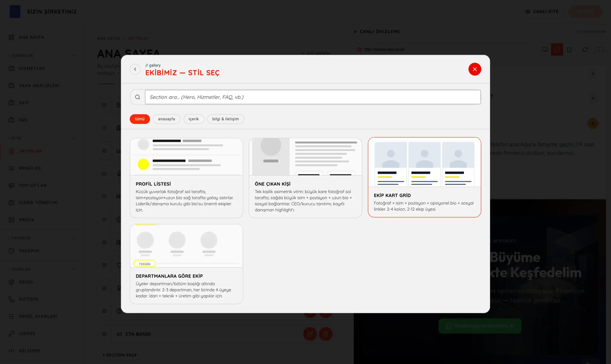This screenshot has width=611, height=364.
Task: Click the Canlı Site link
Action: click(542, 11)
